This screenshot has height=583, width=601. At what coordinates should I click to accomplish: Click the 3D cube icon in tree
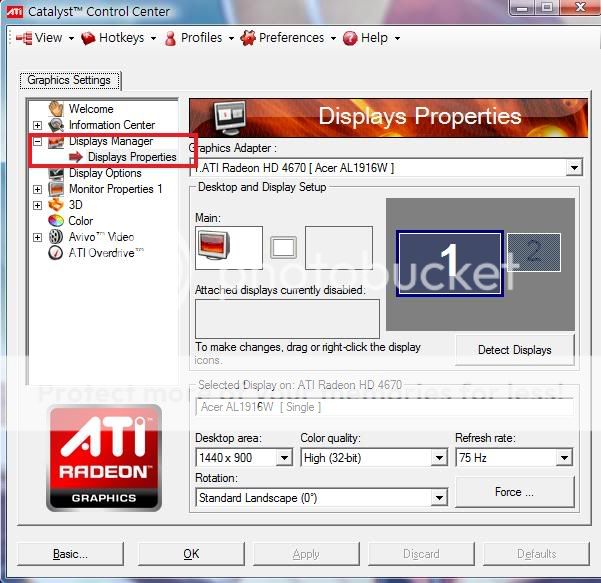(x=56, y=205)
